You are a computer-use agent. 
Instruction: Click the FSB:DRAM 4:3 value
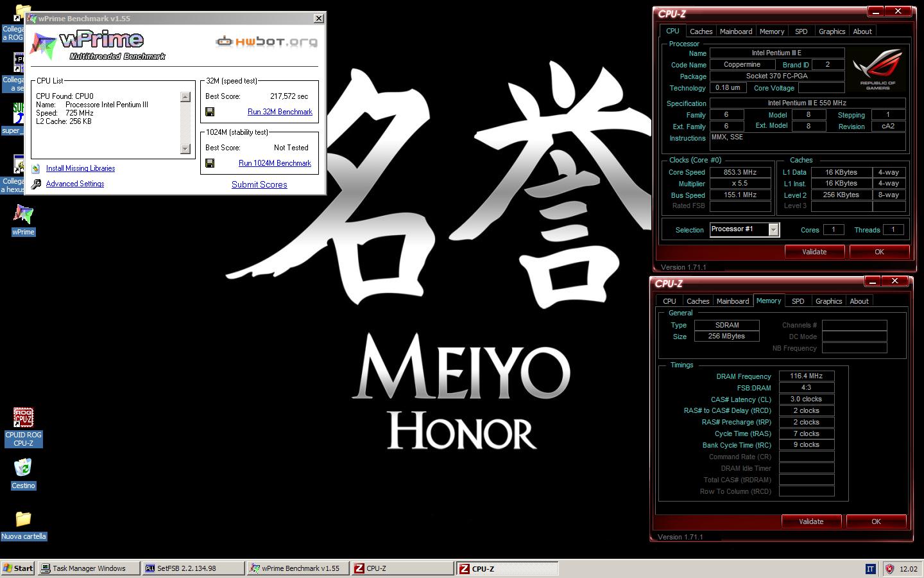tap(807, 388)
